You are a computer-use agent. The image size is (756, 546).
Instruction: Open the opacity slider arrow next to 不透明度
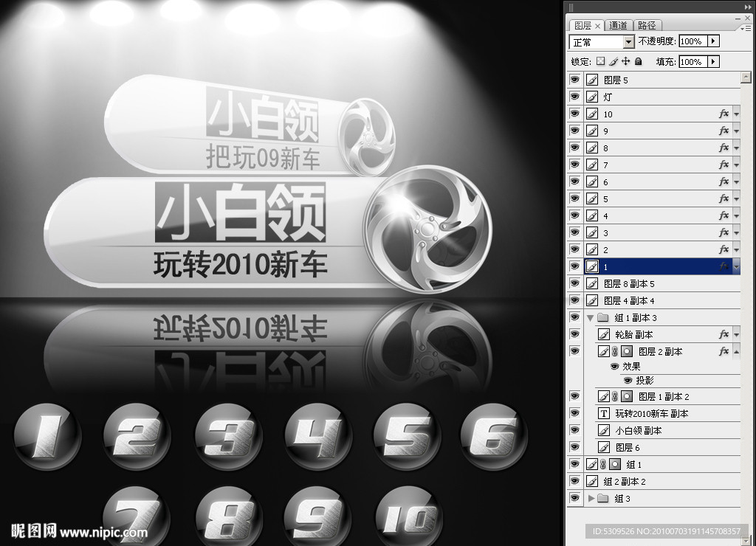tap(713, 42)
